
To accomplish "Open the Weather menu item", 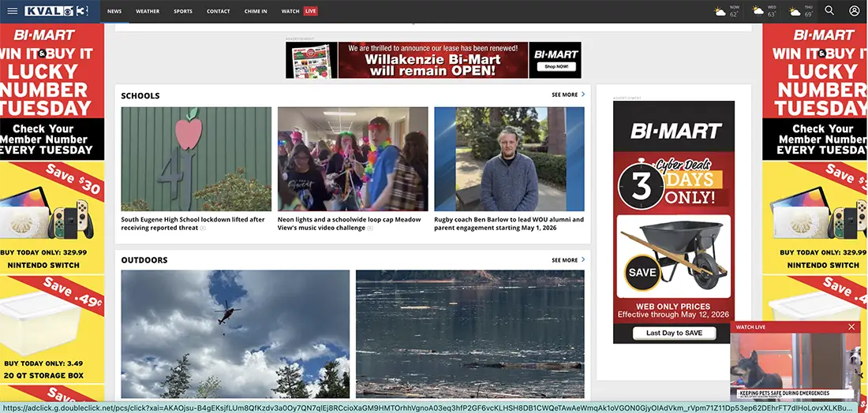I will pyautogui.click(x=148, y=11).
